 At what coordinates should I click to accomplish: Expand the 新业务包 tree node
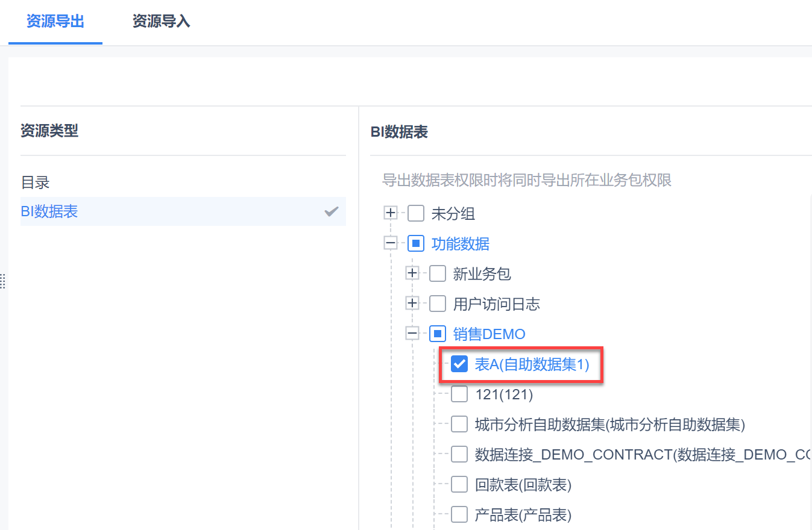tap(412, 273)
